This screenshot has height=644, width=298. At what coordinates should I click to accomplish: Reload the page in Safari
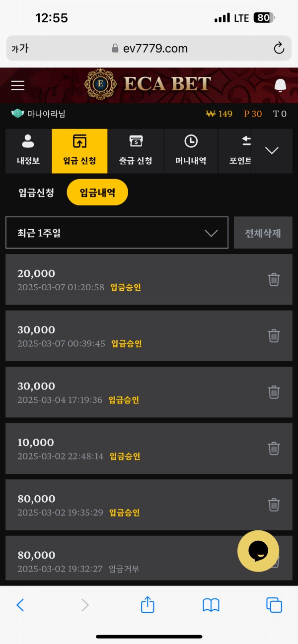click(278, 48)
